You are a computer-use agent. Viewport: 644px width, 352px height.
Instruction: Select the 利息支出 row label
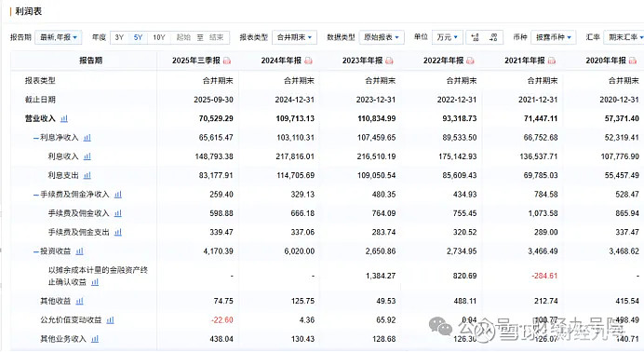63,175
